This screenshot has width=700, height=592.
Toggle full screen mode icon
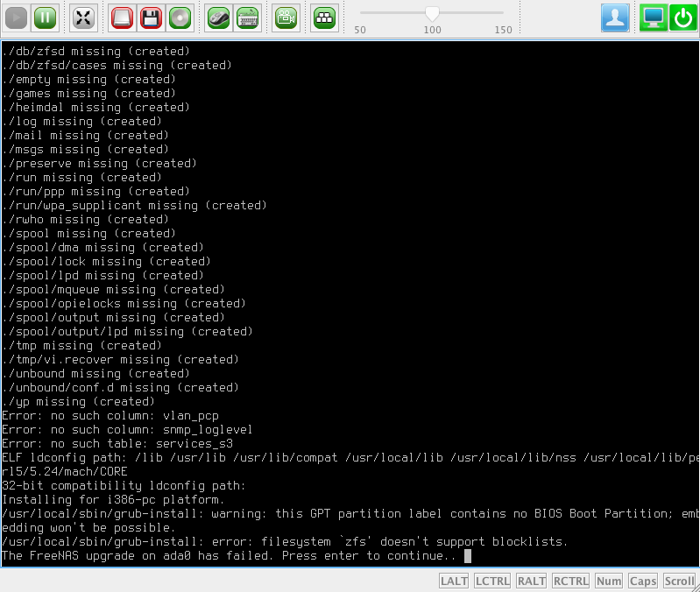point(83,18)
